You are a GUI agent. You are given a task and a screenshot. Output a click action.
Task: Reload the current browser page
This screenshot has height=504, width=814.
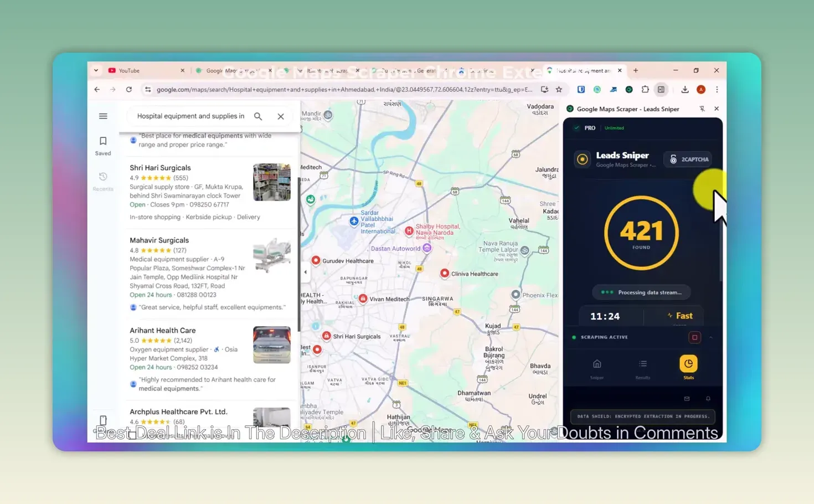(x=129, y=89)
